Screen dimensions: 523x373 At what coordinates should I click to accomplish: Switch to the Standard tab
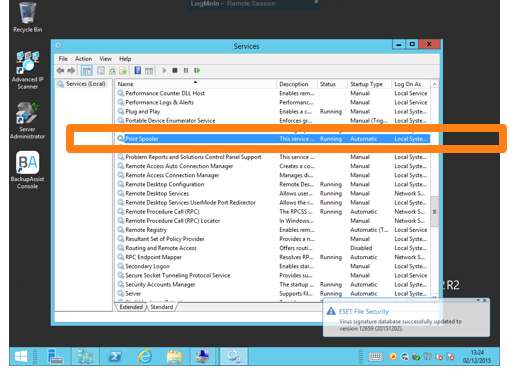click(x=162, y=307)
